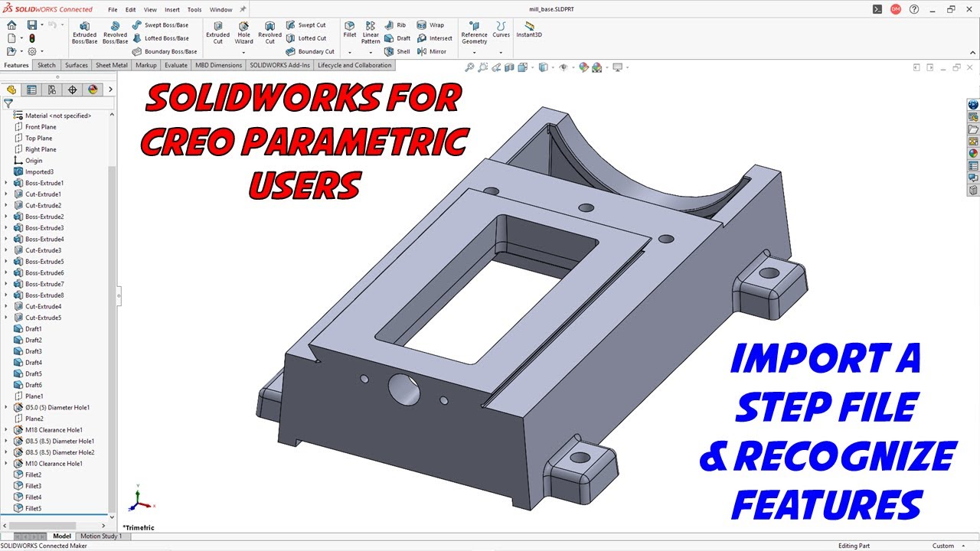The image size is (980, 551).
Task: Switch to the Sketch tab
Action: (x=47, y=65)
